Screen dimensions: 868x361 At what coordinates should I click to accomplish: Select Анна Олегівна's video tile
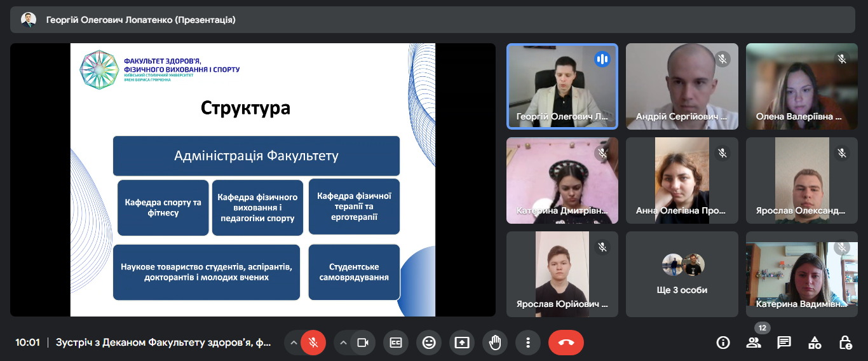point(682,180)
